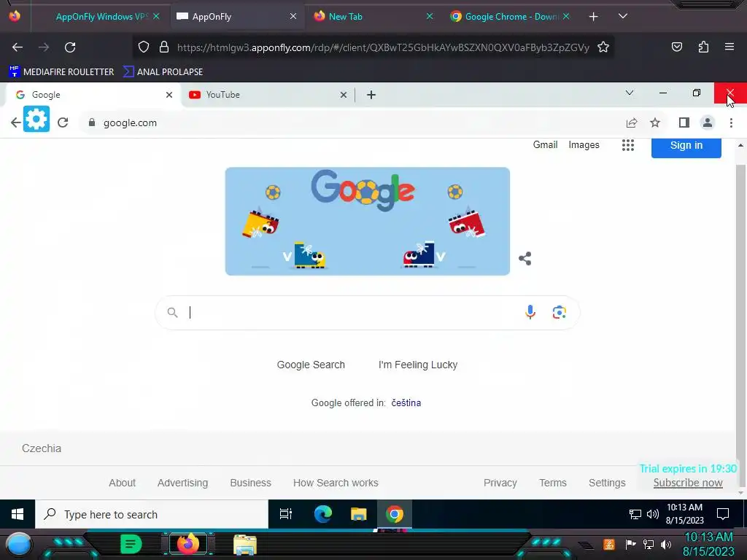Open File Explorer on remote taskbar
Screen dimensions: 747x560
coord(359,514)
